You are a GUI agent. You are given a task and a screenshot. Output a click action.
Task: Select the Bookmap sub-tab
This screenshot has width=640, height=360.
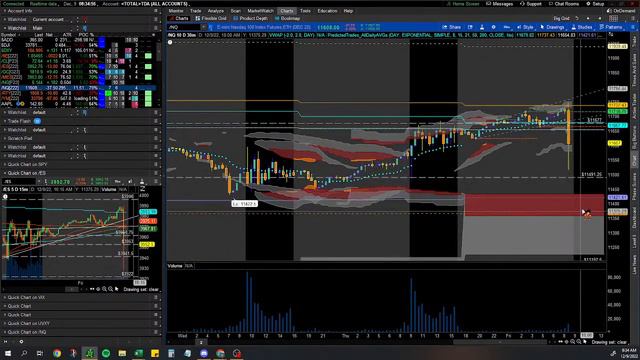288,18
